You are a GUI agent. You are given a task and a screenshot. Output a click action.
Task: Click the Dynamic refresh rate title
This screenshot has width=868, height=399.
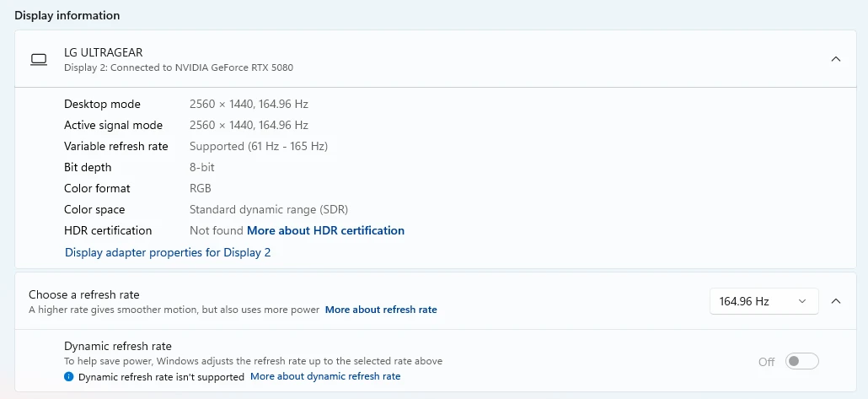118,347
